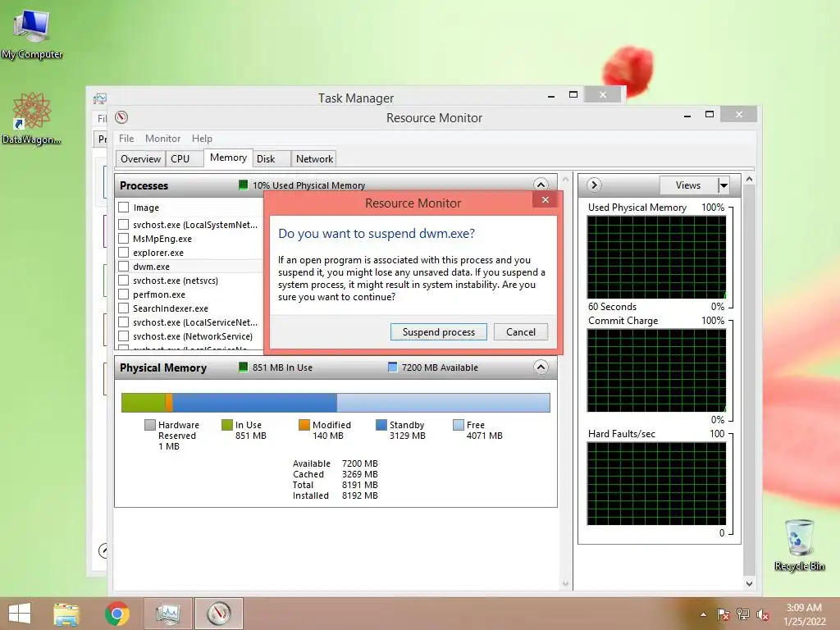Viewport: 840px width, 630px height.
Task: Click the 'Installed 8192 MB' value
Action: pos(359,495)
